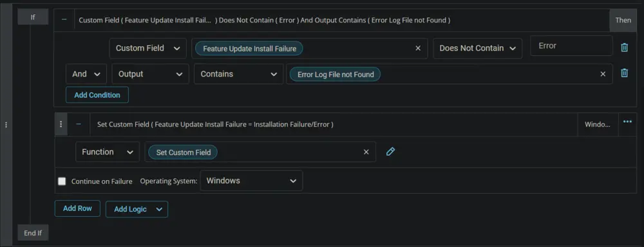Click the Add Condition button

pos(97,95)
